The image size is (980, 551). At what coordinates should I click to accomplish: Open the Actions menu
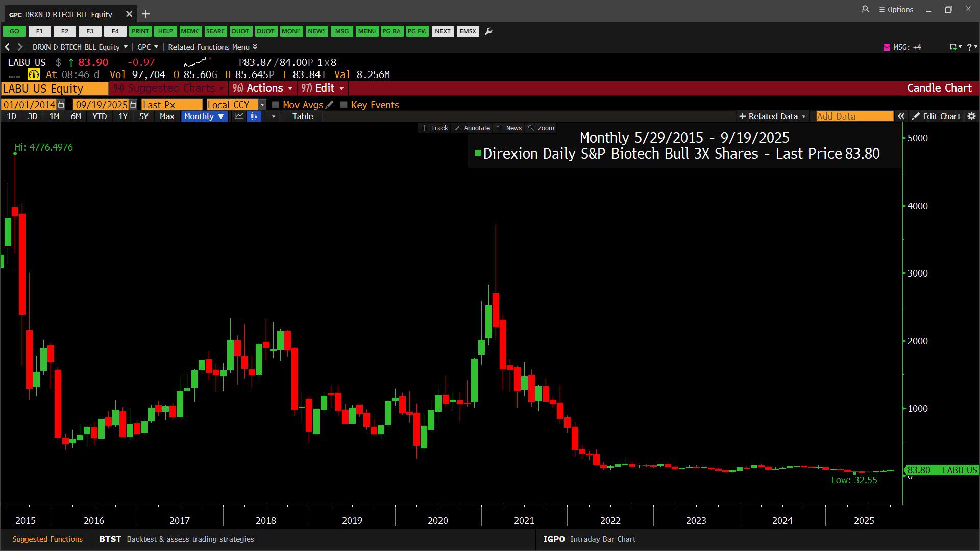coord(263,88)
